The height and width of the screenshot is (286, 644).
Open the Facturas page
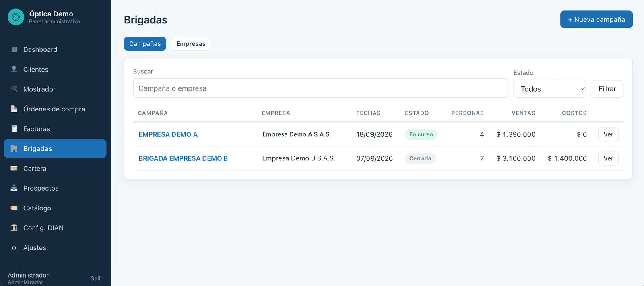(55, 129)
